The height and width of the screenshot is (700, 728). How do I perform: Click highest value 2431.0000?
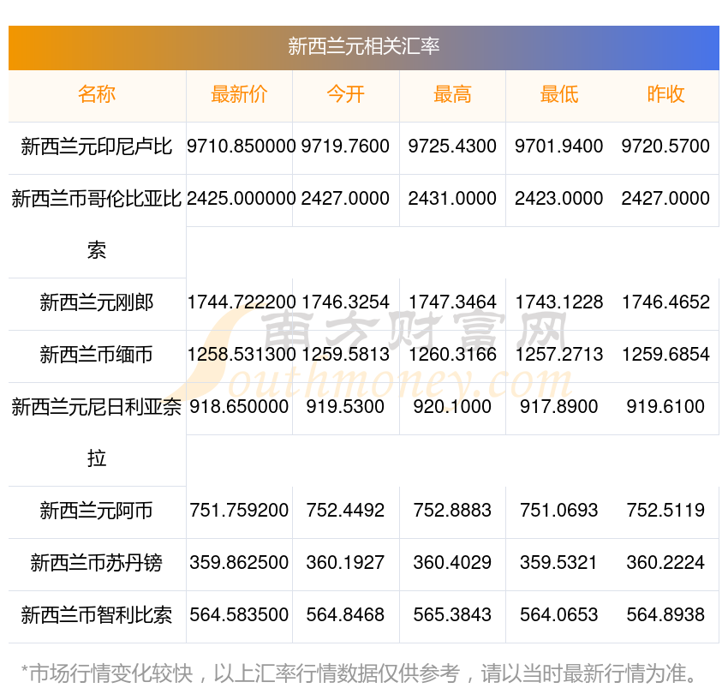pyautogui.click(x=452, y=199)
